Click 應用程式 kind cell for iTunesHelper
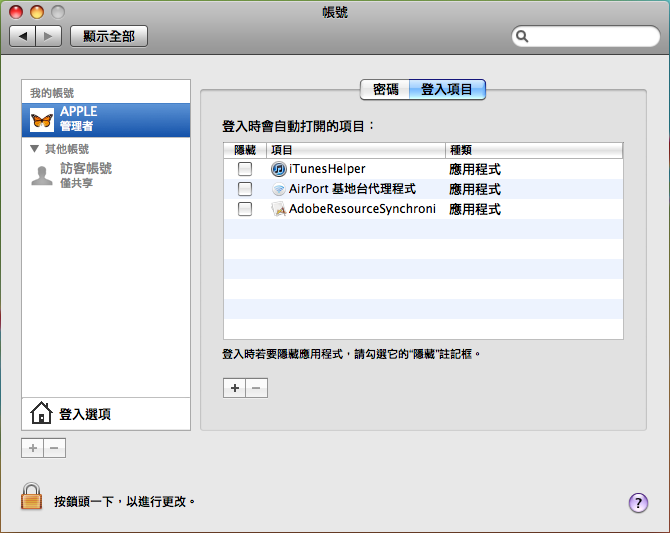The height and width of the screenshot is (533, 670). coord(475,169)
